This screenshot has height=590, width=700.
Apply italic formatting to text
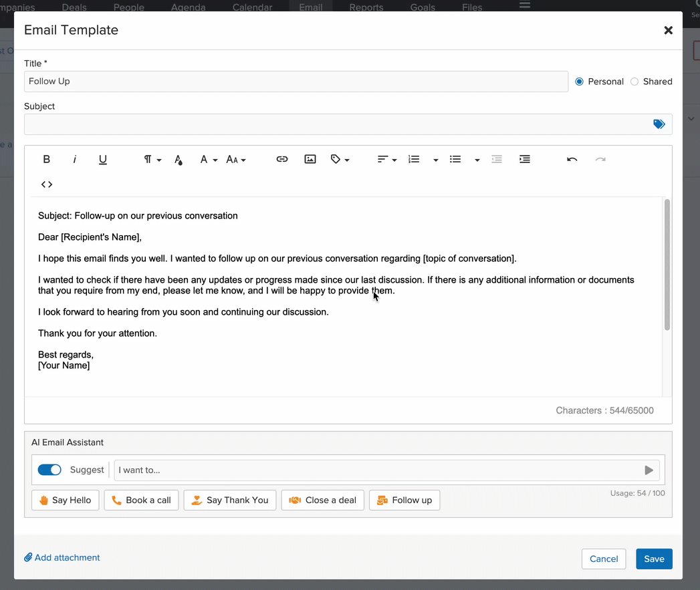coord(75,160)
